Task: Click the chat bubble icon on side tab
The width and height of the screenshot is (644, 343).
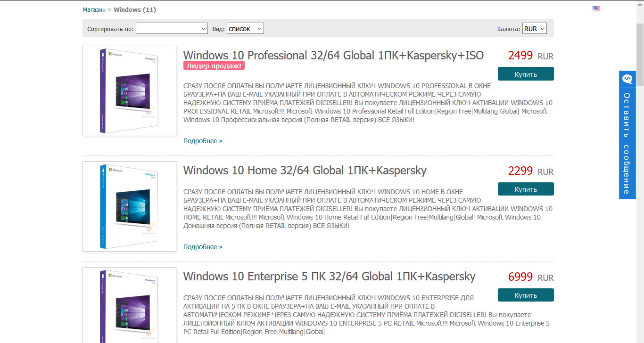Action: point(627,79)
